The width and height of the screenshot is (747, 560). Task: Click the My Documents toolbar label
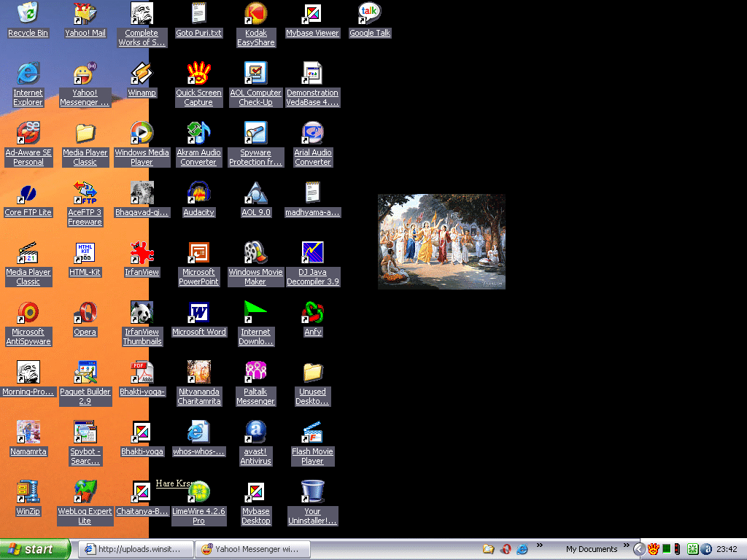point(592,549)
